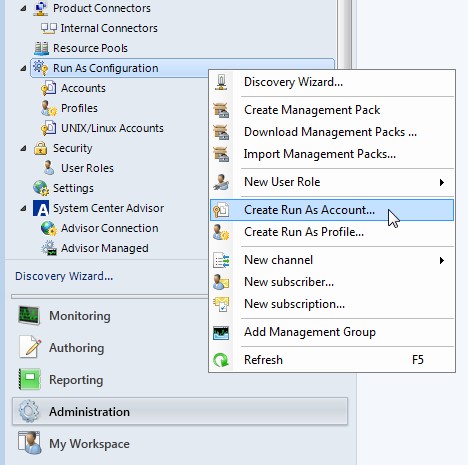Select Advisor Managed tree item
The image size is (468, 465).
[105, 248]
